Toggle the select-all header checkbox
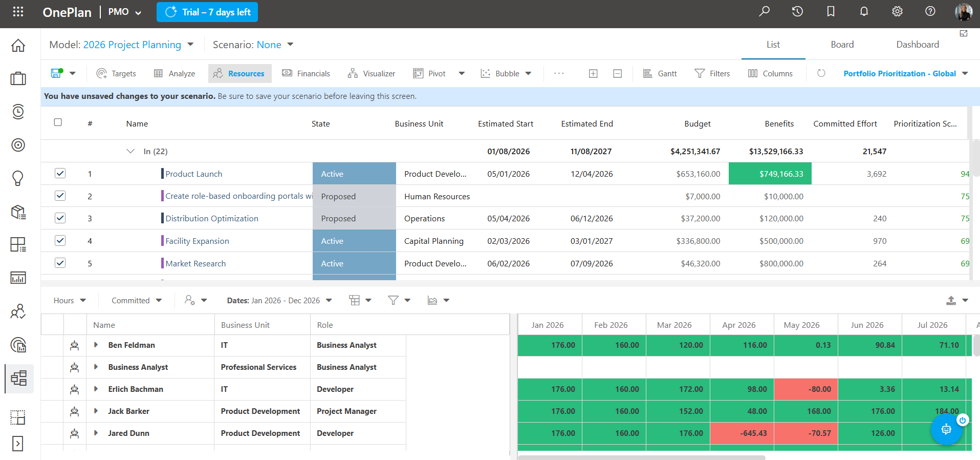This screenshot has height=460, width=980. coord(58,122)
